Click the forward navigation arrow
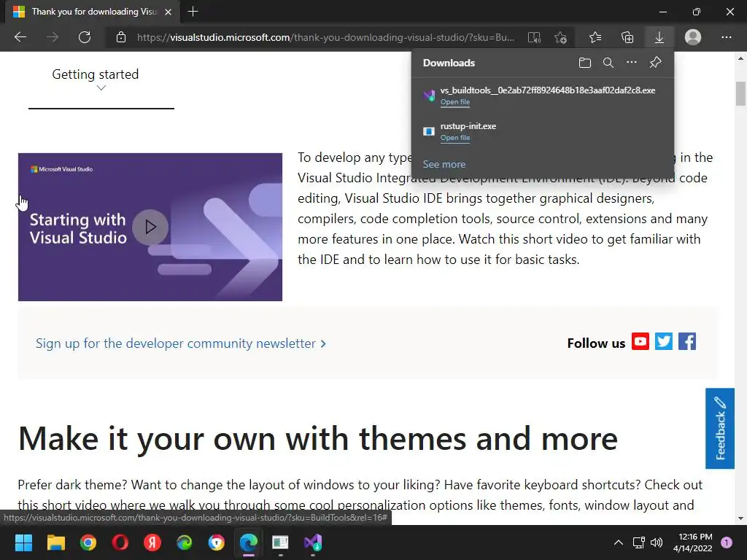The width and height of the screenshot is (747, 560). [x=53, y=37]
